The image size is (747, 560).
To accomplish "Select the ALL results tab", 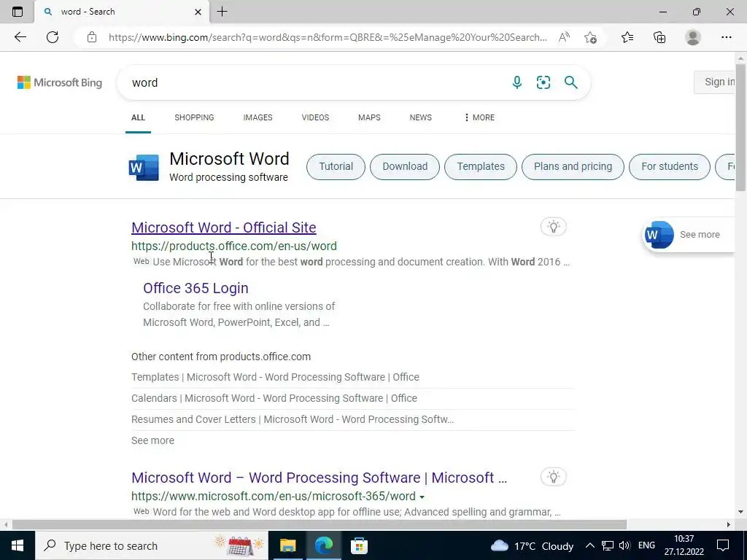I will click(138, 117).
